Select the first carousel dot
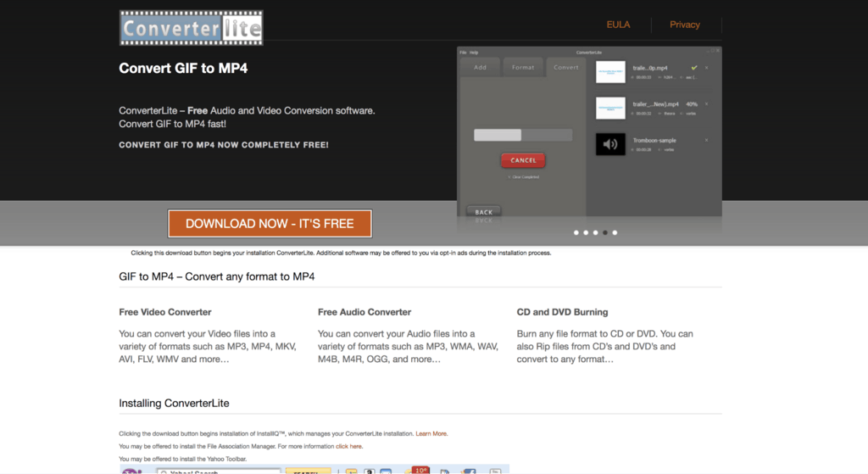This screenshot has height=474, width=868. click(x=576, y=232)
